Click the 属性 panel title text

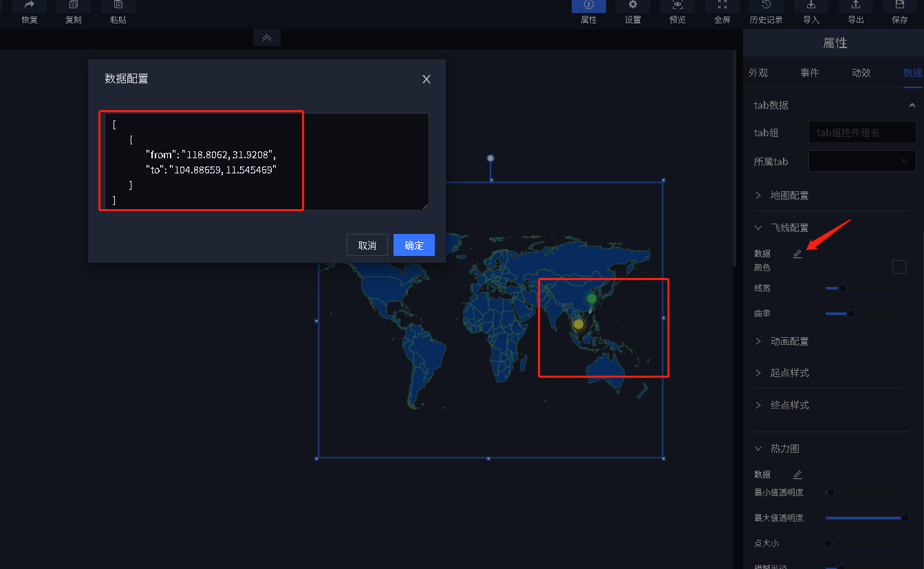coord(835,43)
